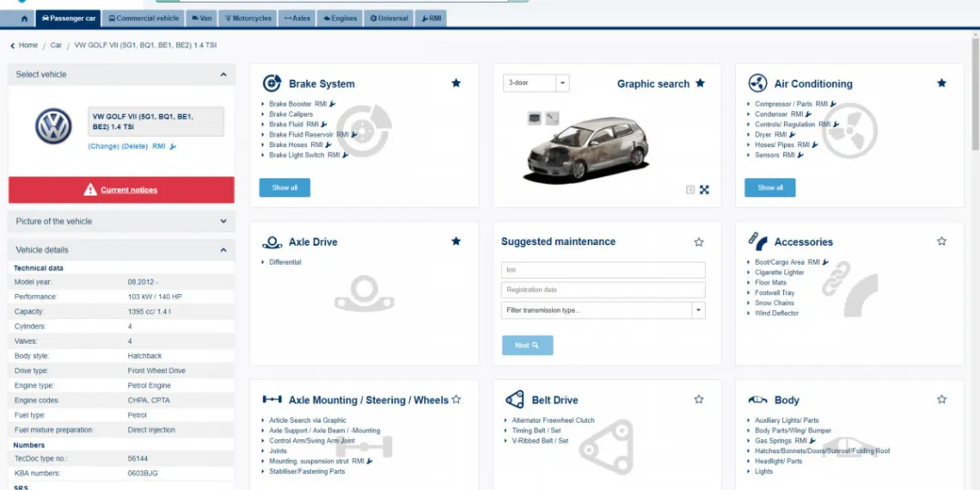
Task: Favorite the Body card star
Action: [x=941, y=400]
